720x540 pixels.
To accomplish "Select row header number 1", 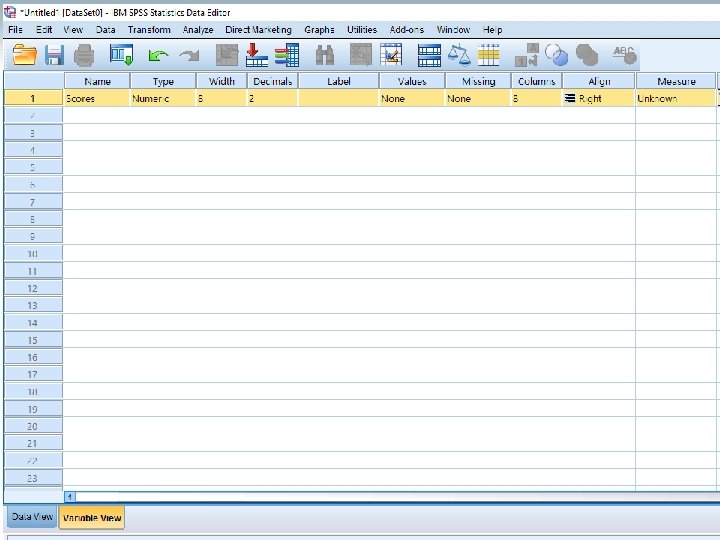I will coord(33,98).
